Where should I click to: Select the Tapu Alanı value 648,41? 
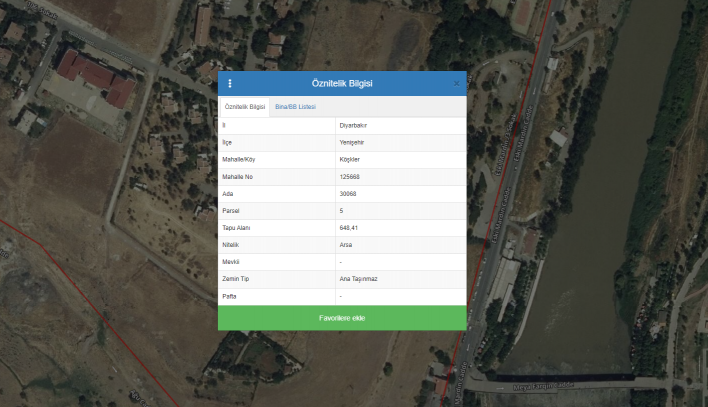tap(349, 228)
